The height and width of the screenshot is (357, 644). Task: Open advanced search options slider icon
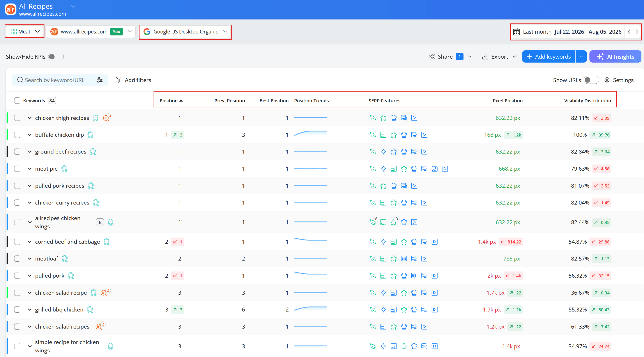(x=99, y=80)
